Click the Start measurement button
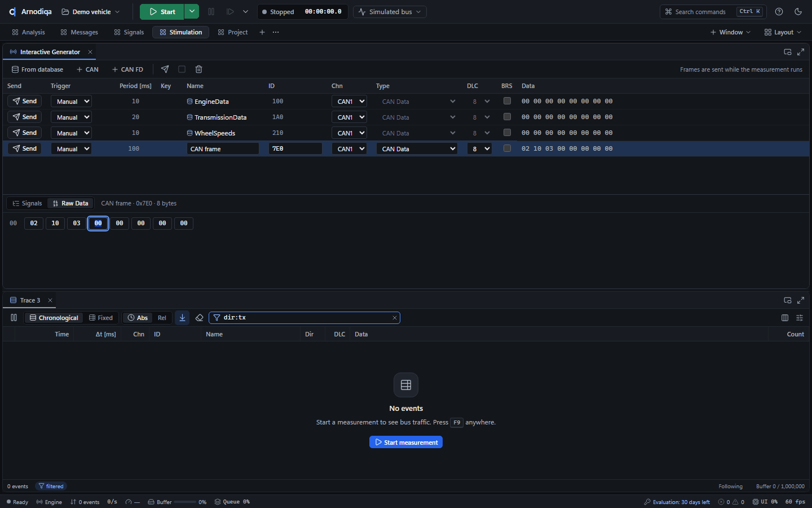The width and height of the screenshot is (812, 508). pyautogui.click(x=406, y=442)
